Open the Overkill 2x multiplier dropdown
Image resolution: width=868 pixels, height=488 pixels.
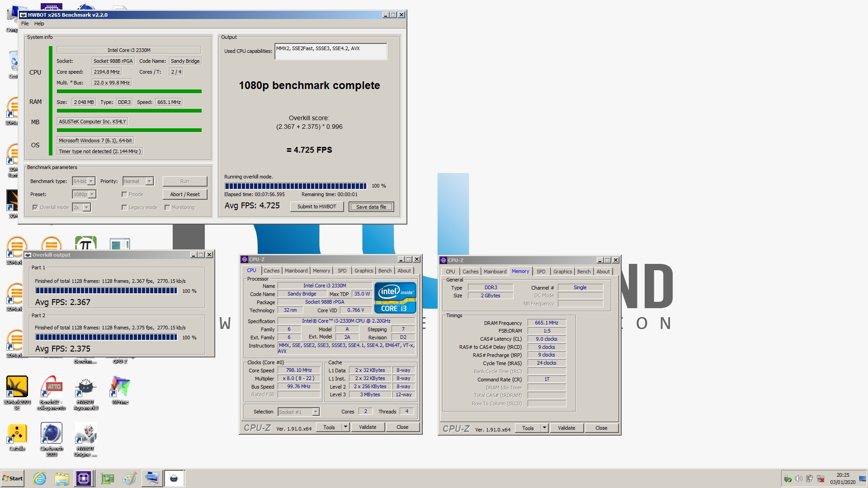point(82,207)
